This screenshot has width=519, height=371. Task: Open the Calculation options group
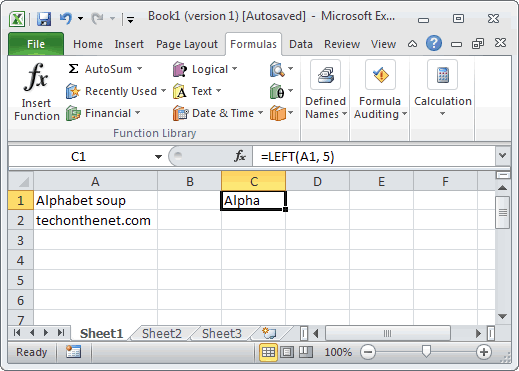pos(443,88)
